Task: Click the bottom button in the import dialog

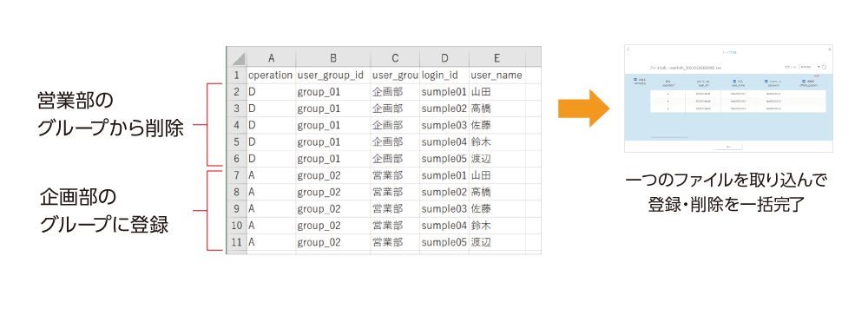Action: [x=729, y=147]
